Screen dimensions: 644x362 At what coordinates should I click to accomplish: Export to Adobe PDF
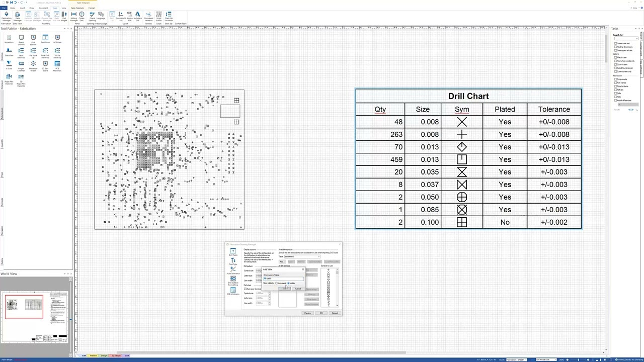129,17
